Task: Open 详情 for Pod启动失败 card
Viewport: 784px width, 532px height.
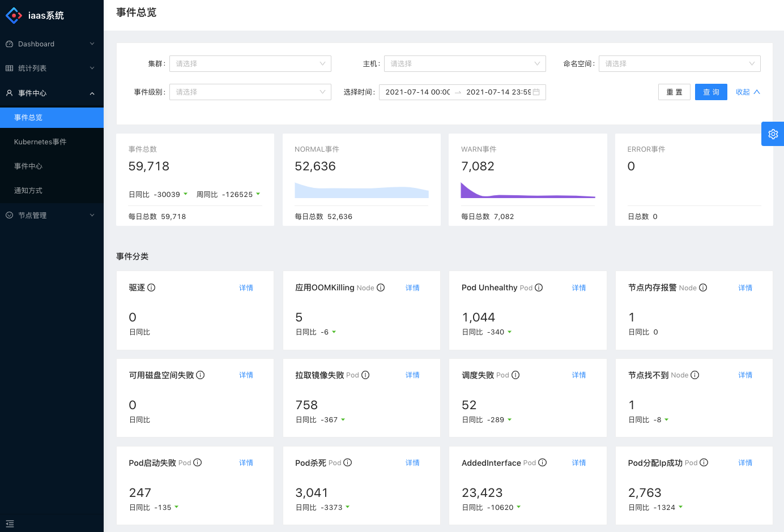Action: coord(246,463)
